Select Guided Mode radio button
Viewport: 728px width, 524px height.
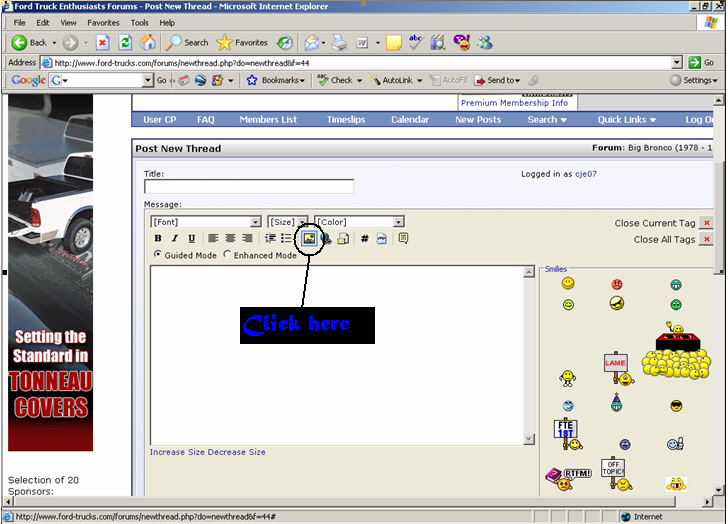coord(158,254)
